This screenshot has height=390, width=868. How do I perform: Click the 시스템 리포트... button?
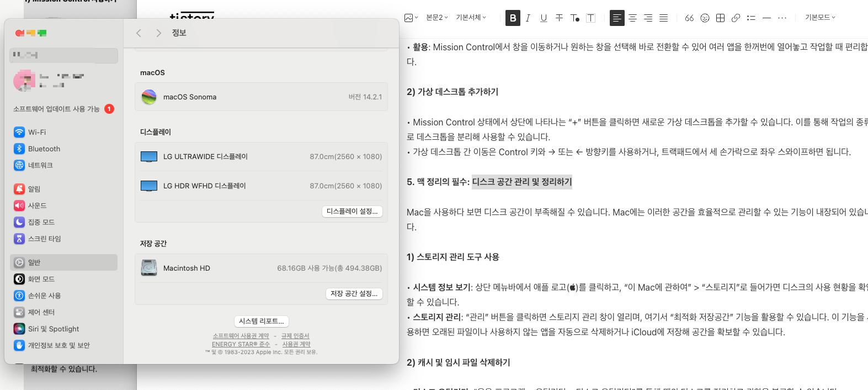(262, 321)
